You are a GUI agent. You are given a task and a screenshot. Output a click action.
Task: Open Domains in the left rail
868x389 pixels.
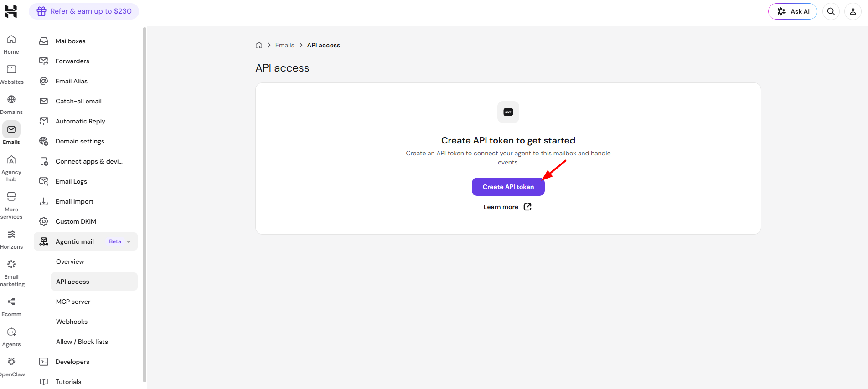11,105
